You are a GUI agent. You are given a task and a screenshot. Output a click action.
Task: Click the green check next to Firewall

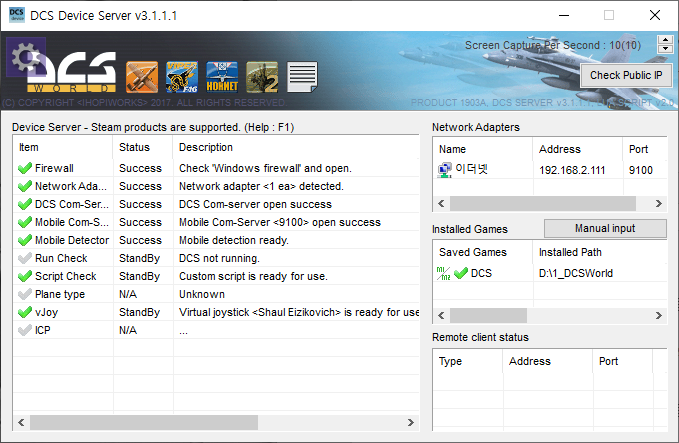[x=25, y=168]
